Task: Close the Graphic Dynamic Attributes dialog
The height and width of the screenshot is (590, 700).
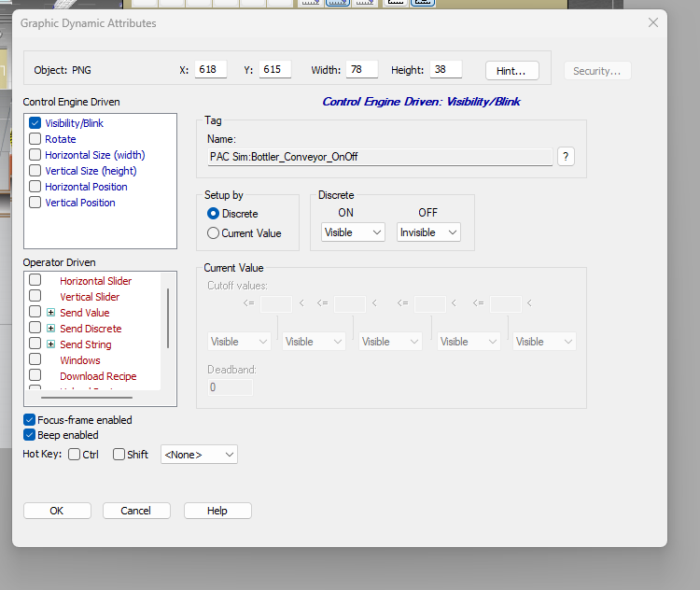Action: (x=653, y=22)
